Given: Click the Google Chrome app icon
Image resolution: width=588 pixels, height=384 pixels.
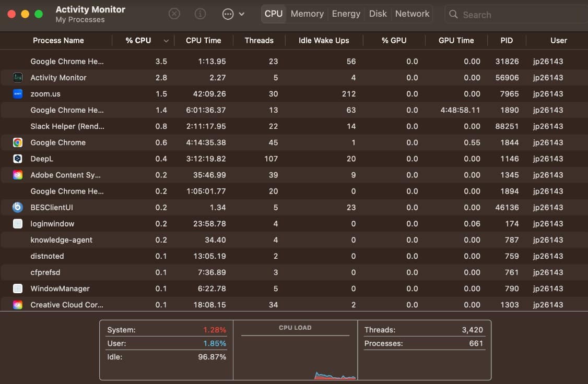Looking at the screenshot, I should pos(18,142).
